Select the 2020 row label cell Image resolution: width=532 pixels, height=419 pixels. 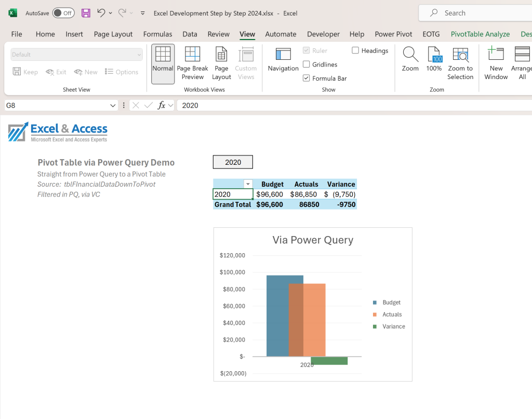coord(233,194)
